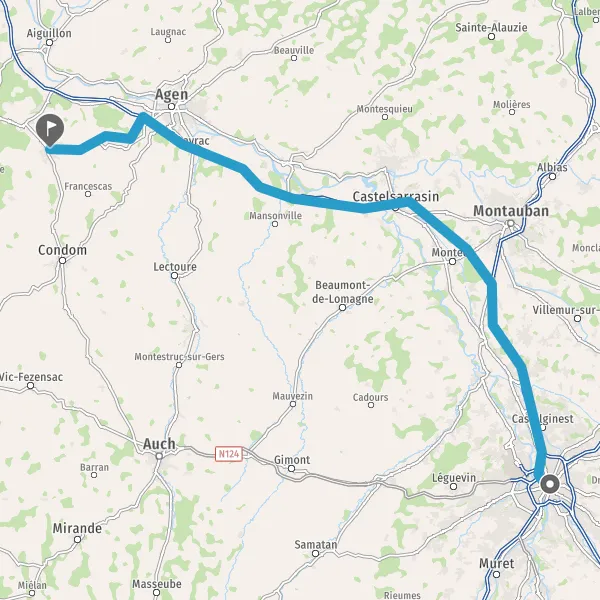
Task: Click the route start circle marker
Action: 550,484
